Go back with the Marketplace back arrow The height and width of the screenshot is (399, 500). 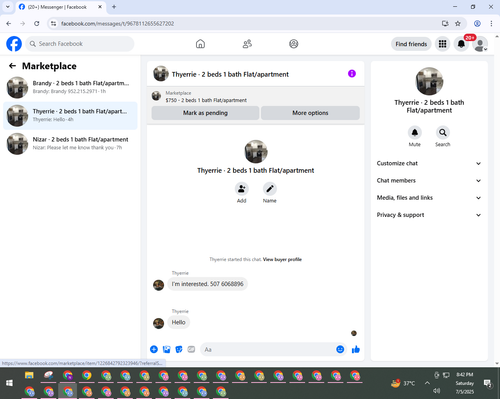[x=12, y=66]
